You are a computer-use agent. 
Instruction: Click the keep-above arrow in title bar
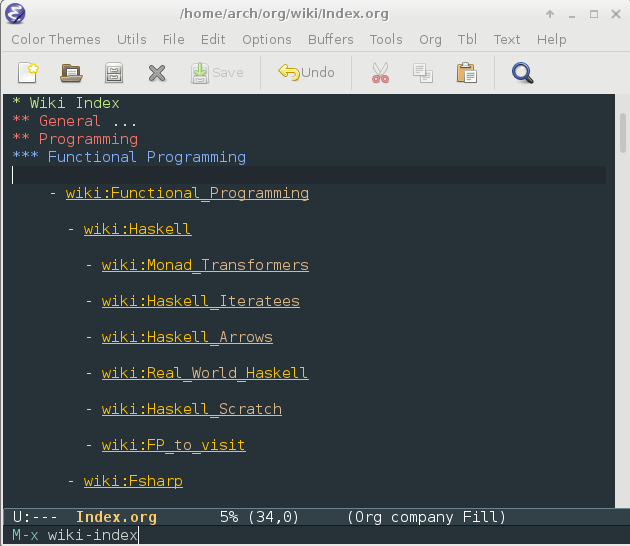point(550,14)
